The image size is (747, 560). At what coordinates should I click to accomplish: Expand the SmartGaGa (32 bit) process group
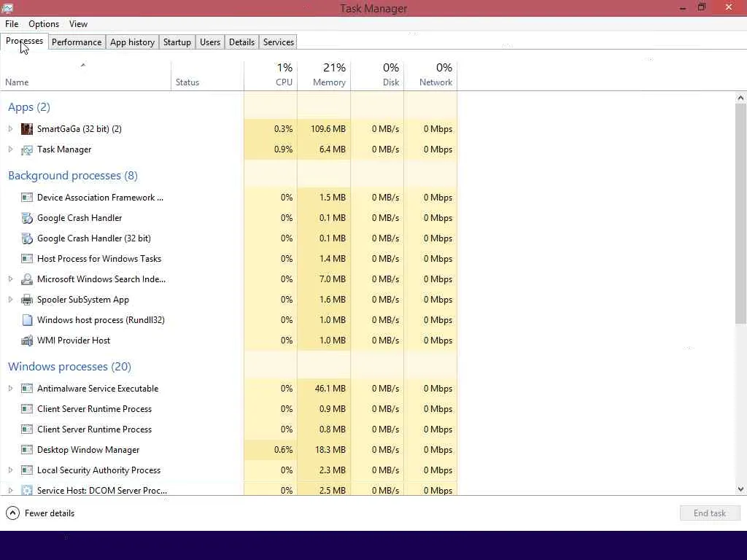[x=10, y=129]
